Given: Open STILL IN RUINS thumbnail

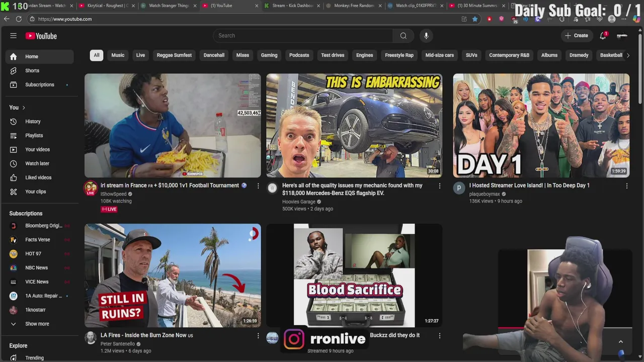Looking at the screenshot, I should pyautogui.click(x=173, y=276).
